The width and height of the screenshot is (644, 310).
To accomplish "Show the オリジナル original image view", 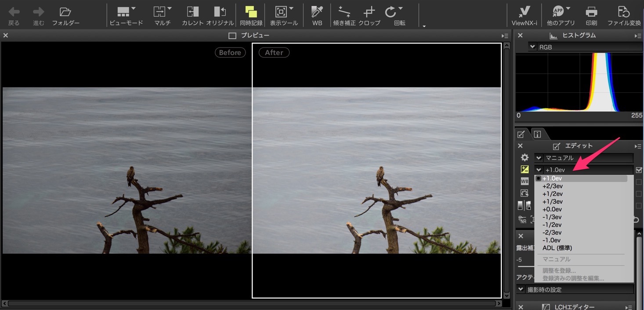I will (220, 15).
